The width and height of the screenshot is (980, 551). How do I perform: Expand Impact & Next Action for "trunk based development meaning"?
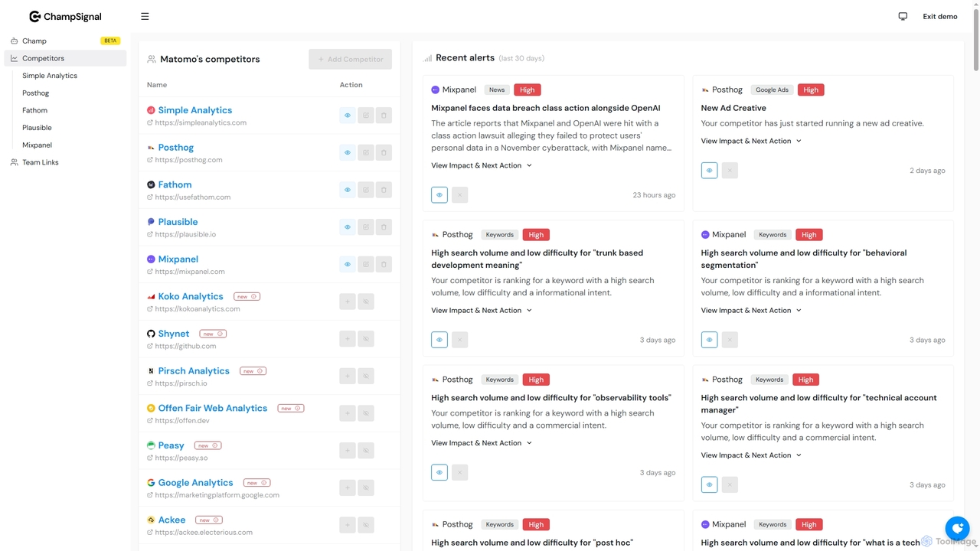coord(482,311)
